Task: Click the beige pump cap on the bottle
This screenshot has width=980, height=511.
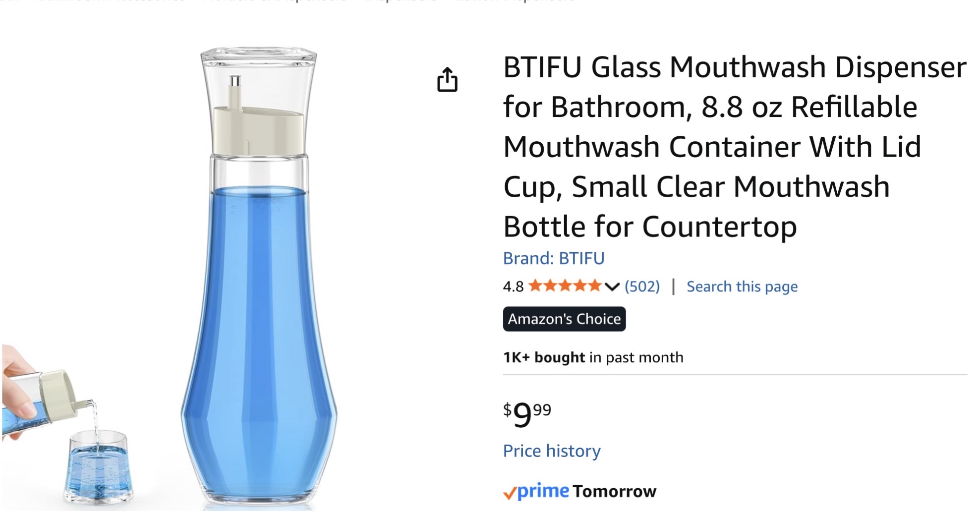Action: click(258, 130)
